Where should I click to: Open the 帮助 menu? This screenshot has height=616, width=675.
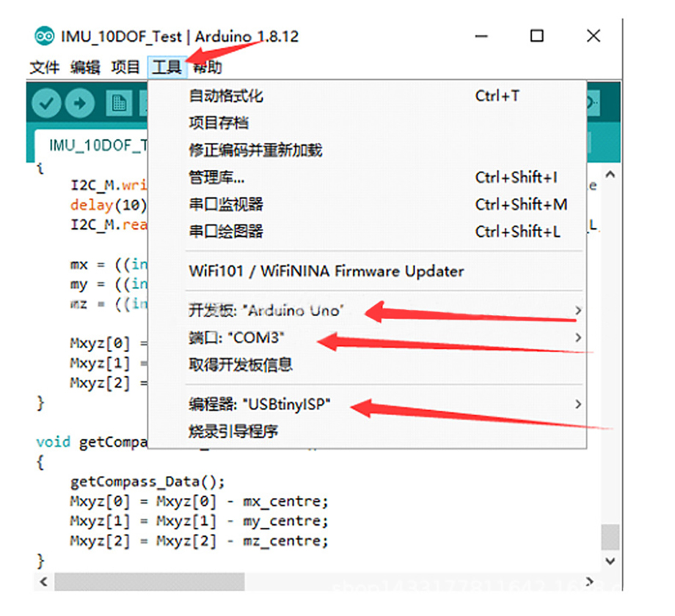pos(208,67)
